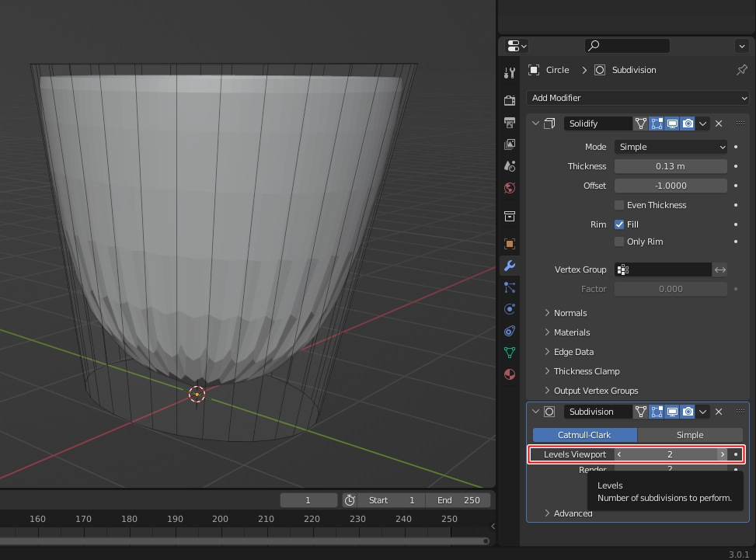756x560 pixels.
Task: Open the Material properties tab
Action: tap(510, 374)
